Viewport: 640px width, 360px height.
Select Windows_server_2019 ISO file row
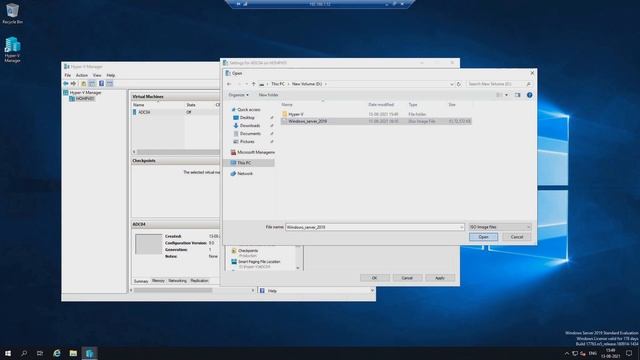coord(376,121)
